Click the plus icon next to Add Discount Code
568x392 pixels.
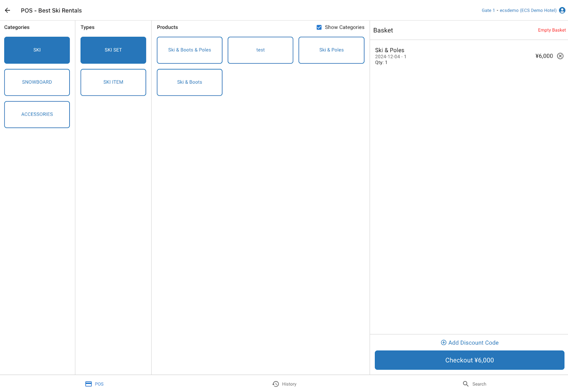444,342
